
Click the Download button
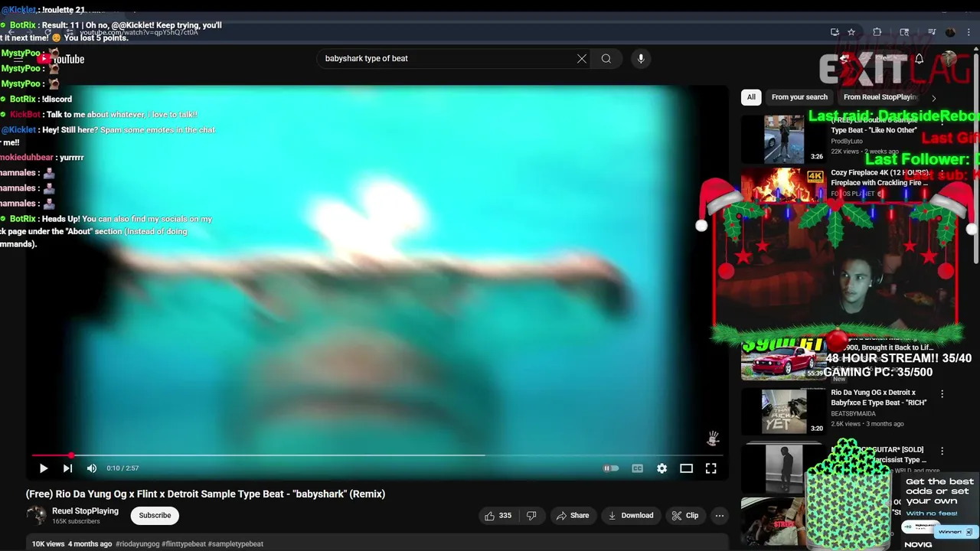[630, 516]
